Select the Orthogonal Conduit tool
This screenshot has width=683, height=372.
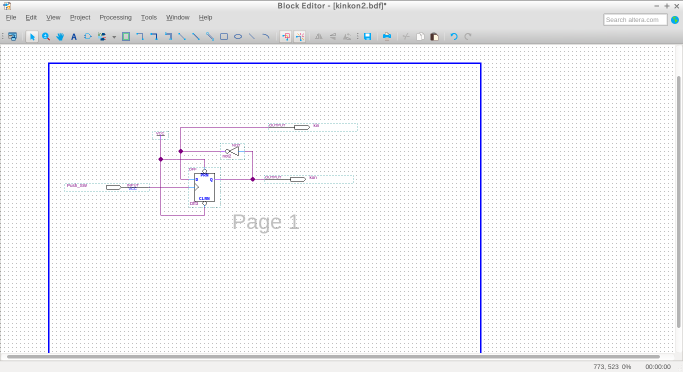[168, 37]
